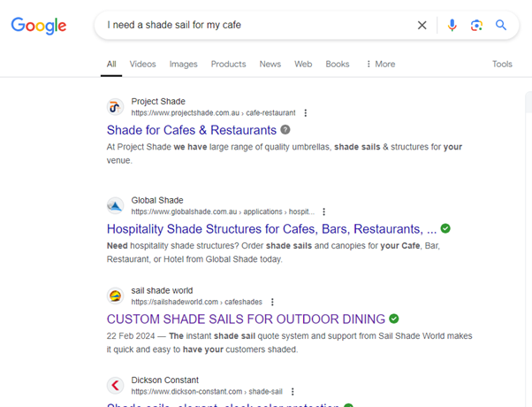Click the Project Shade site name

point(158,101)
